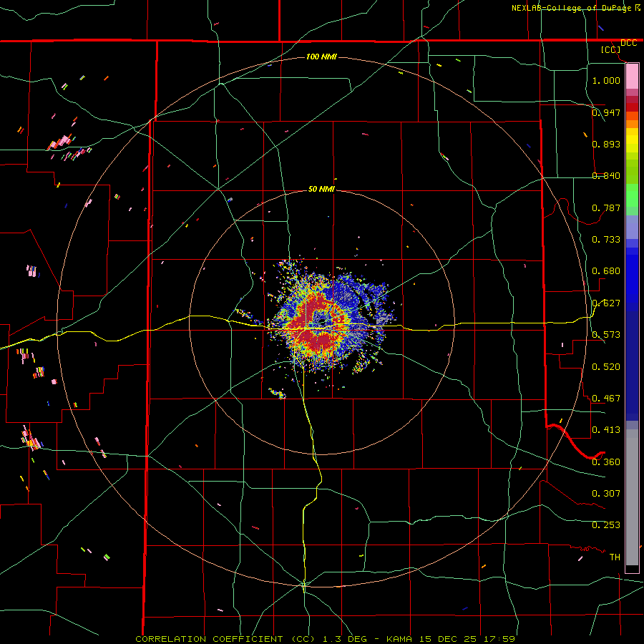This screenshot has height=644, width=644.
Task: Click the 0.627 scale value
Action: (x=606, y=303)
